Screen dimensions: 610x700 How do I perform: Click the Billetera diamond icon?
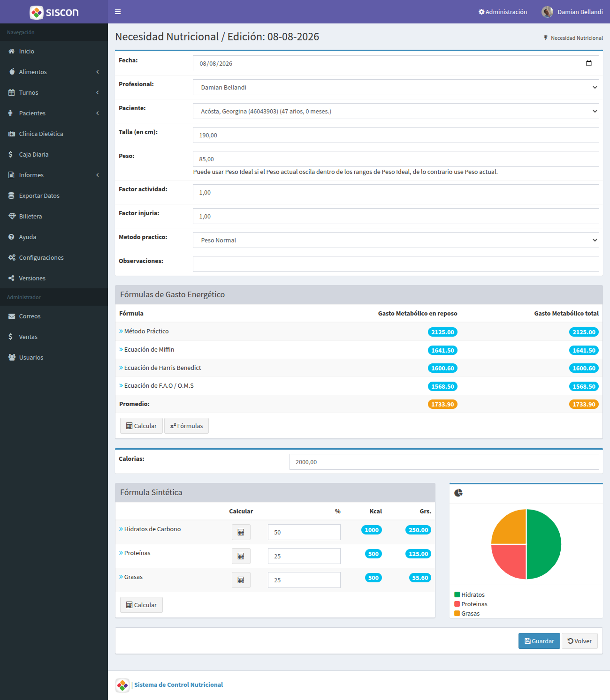[x=12, y=216]
